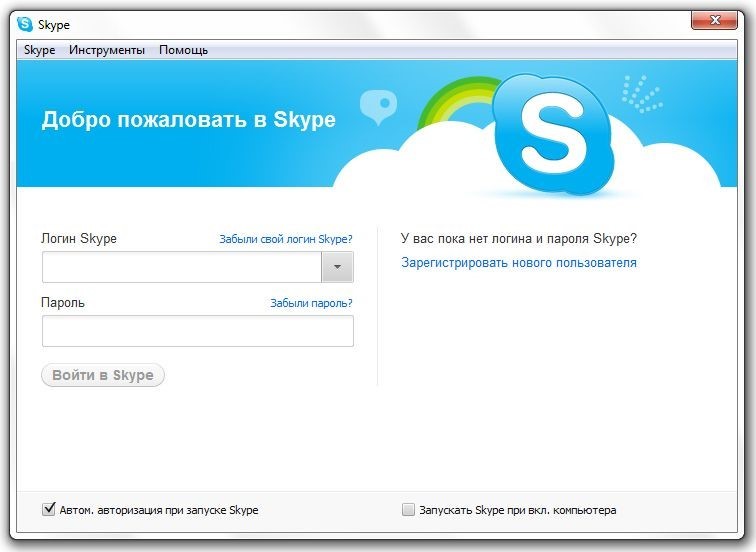Uncheck 'Автом. авторизация при запуске Skype'

49,509
